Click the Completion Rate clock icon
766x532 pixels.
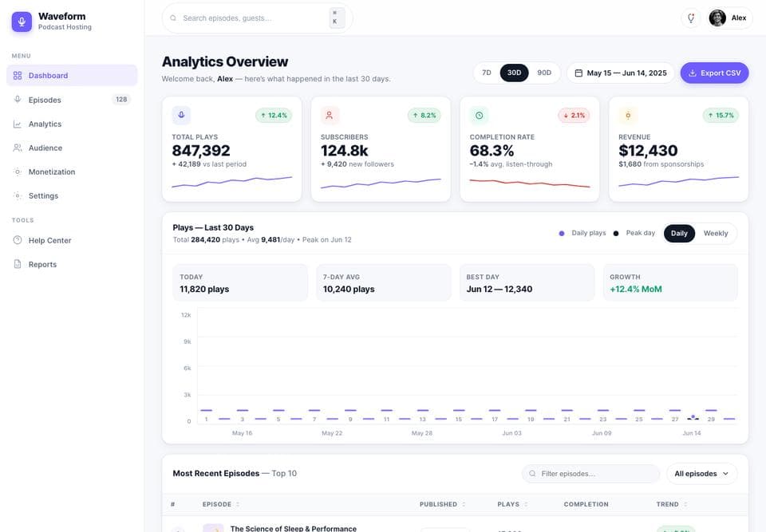click(480, 116)
